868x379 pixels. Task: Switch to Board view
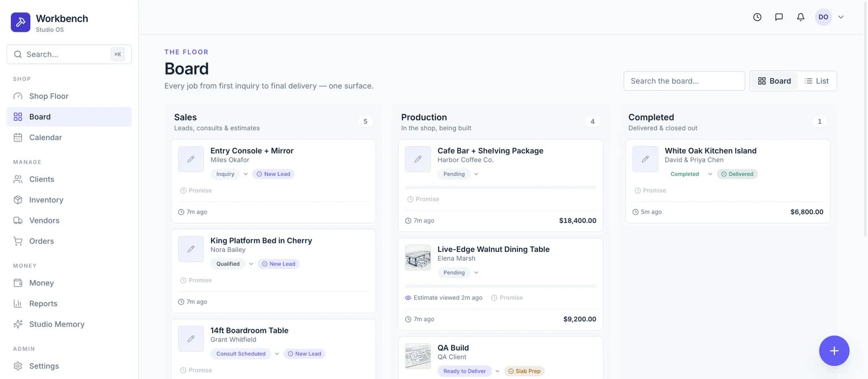coord(774,81)
